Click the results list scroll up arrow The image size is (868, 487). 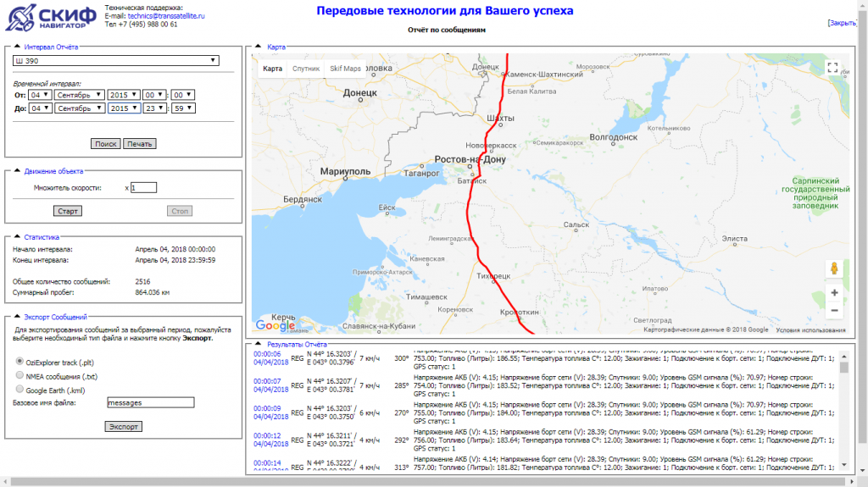[843, 356]
